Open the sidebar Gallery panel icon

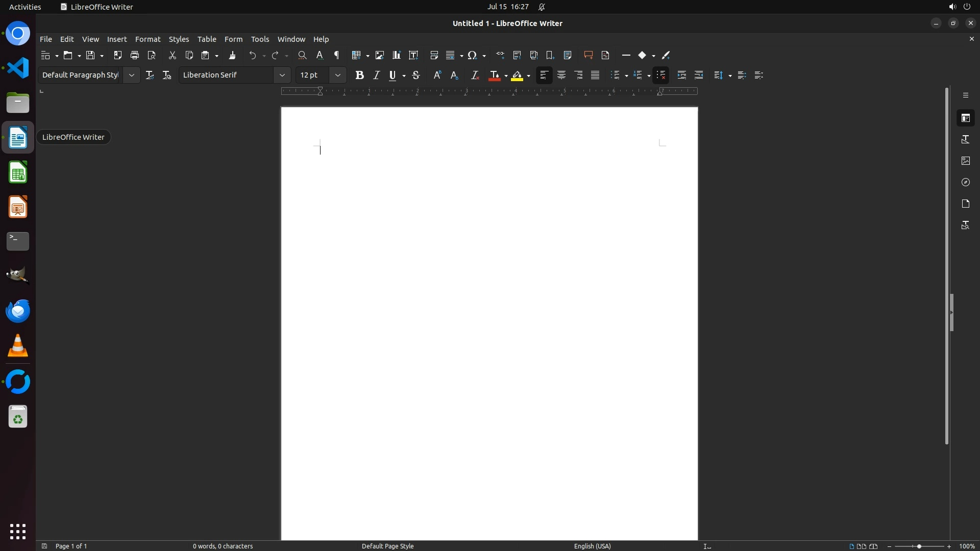pyautogui.click(x=965, y=161)
